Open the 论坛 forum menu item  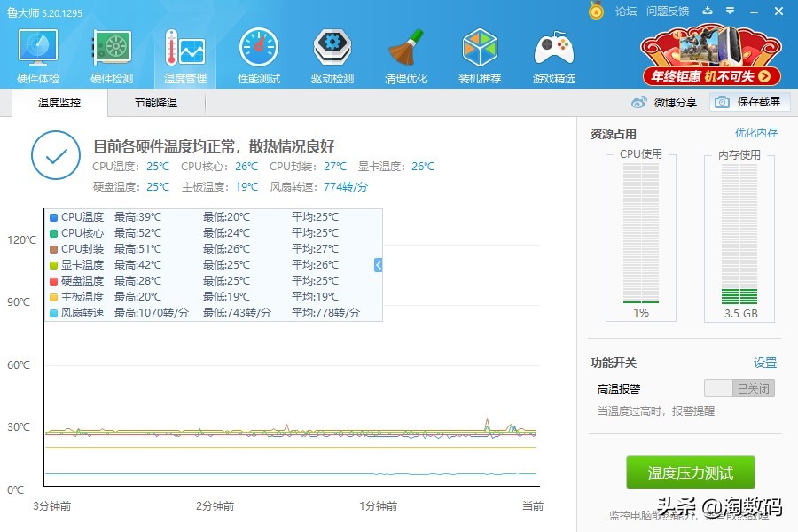point(627,12)
